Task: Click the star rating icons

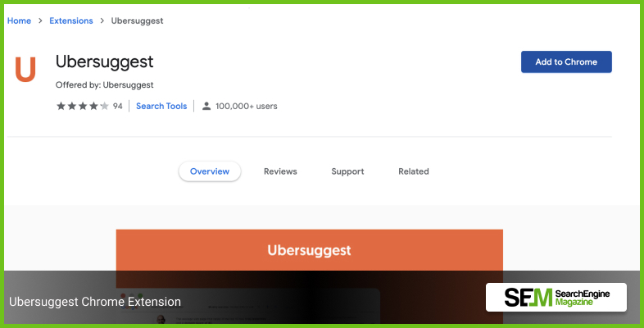Action: pos(83,106)
